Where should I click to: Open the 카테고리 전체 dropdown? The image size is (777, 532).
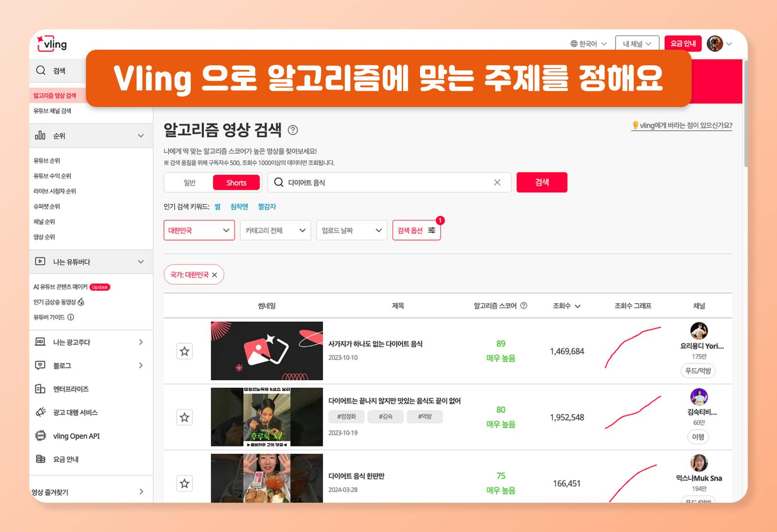pos(275,230)
